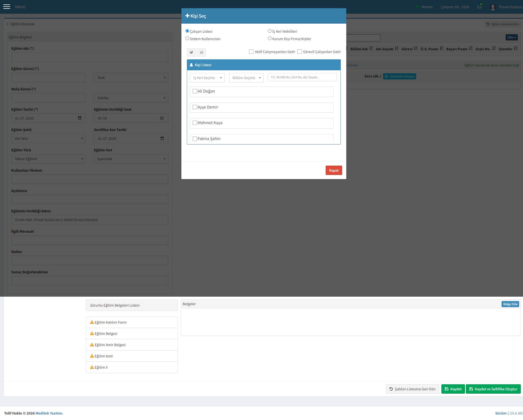
Task: Click the Kaydet ve Seftifika Oluştur button
Action: (x=493, y=389)
